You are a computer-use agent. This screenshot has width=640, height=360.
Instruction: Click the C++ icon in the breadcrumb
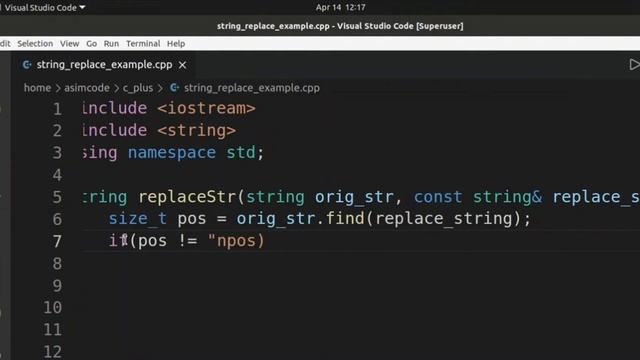tap(175, 88)
